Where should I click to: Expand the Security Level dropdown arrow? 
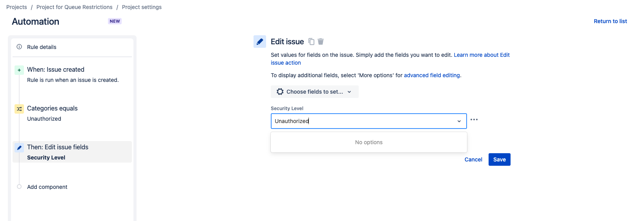[459, 121]
